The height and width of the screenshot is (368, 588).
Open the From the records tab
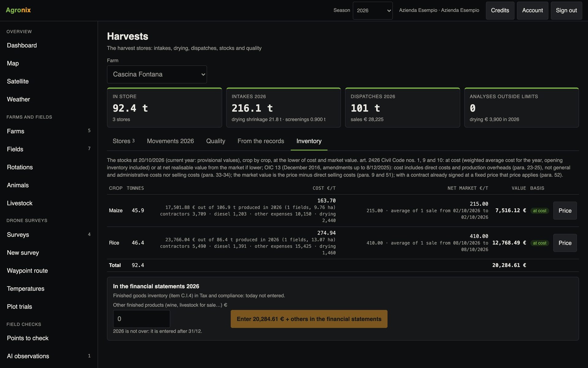click(x=261, y=141)
